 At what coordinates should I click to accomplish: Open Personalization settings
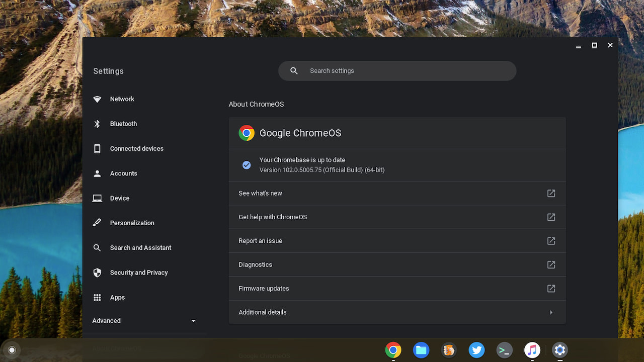pyautogui.click(x=145, y=223)
